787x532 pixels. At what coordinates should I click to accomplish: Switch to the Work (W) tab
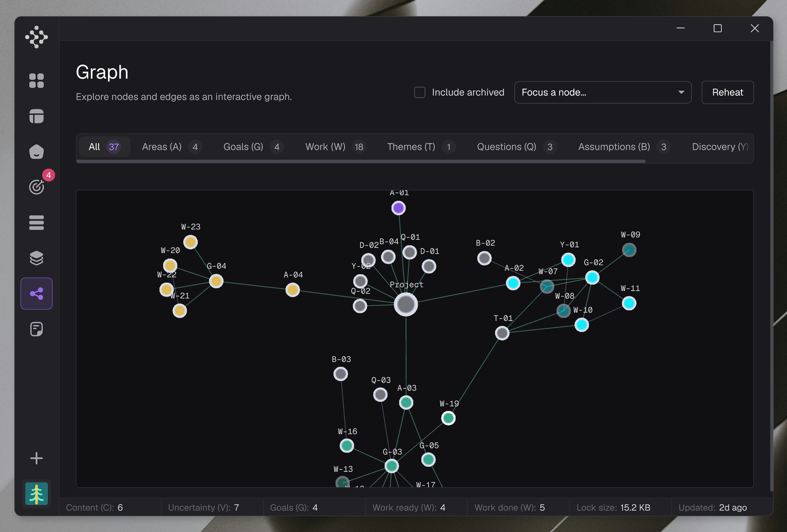[335, 147]
